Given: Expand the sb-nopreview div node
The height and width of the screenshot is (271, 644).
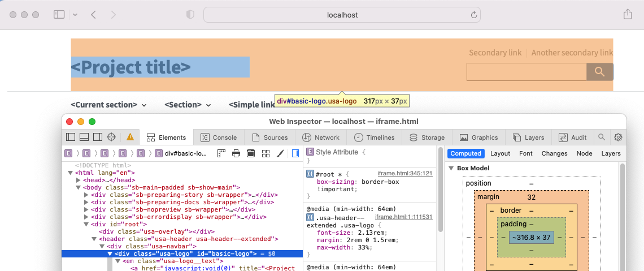Looking at the screenshot, I should [86, 210].
